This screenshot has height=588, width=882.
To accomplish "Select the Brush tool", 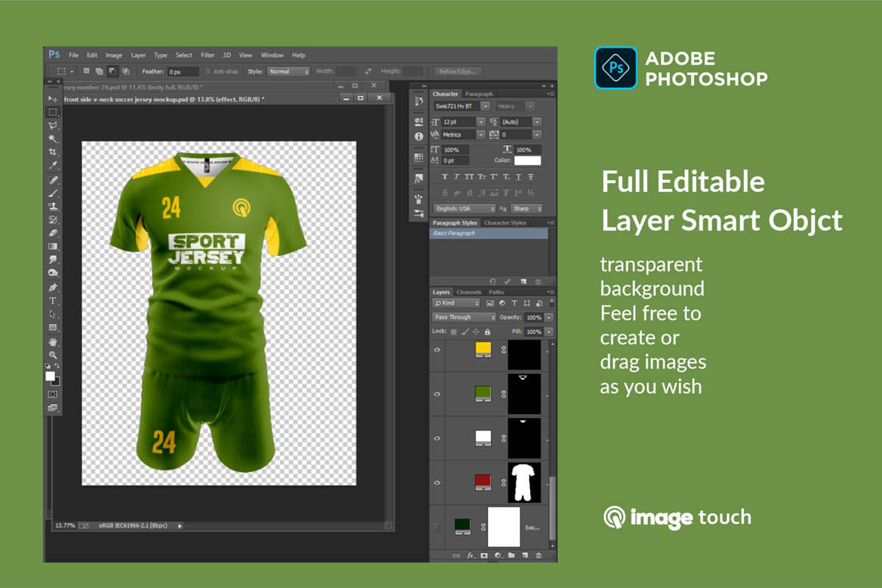I will (x=53, y=193).
